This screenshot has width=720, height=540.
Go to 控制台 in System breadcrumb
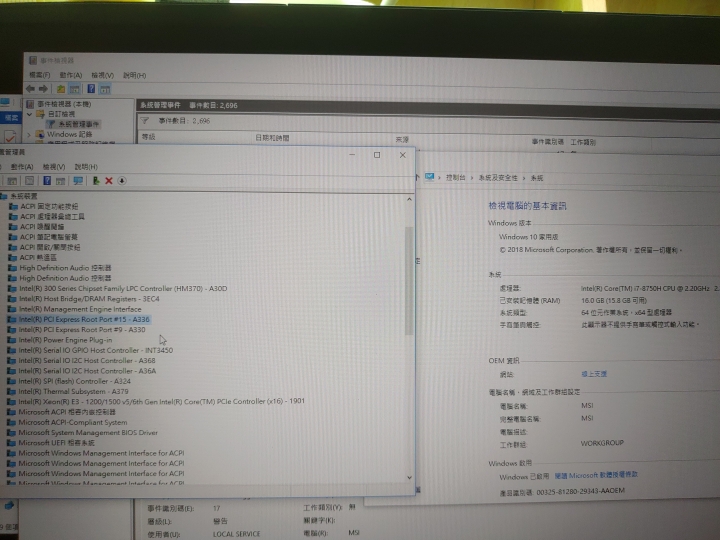(455, 178)
